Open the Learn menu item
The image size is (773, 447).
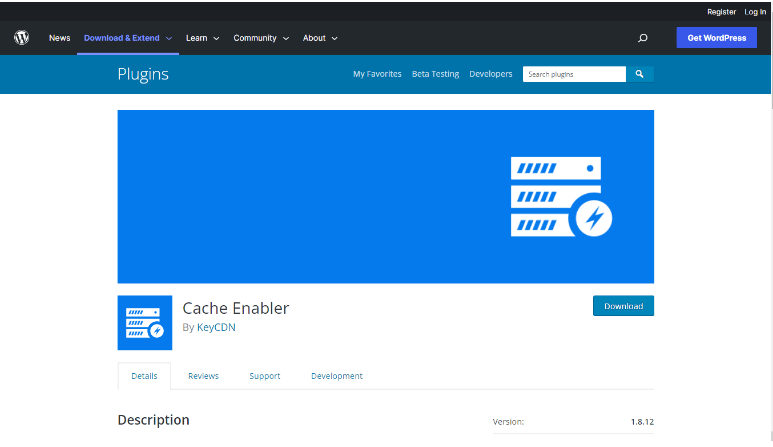196,38
